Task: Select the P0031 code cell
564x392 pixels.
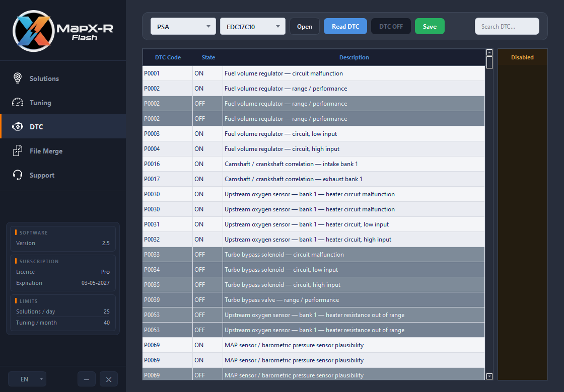Action: click(x=168, y=224)
